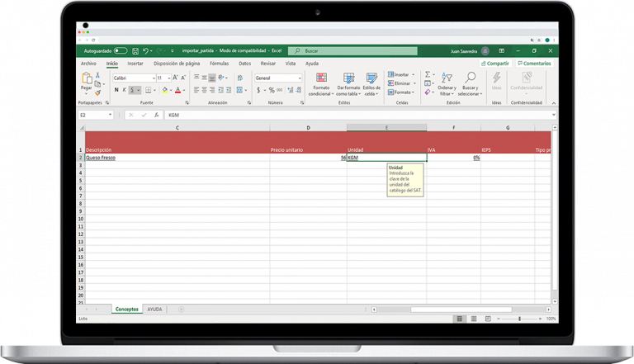The height and width of the screenshot is (364, 634).
Task: Open Formato condicional menu
Action: [x=320, y=83]
